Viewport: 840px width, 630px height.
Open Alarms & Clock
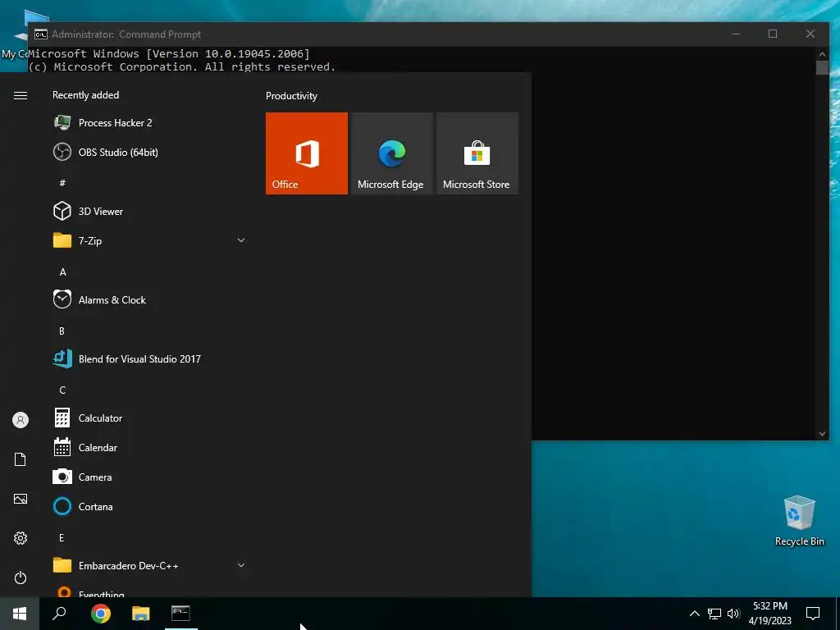[x=149, y=300]
